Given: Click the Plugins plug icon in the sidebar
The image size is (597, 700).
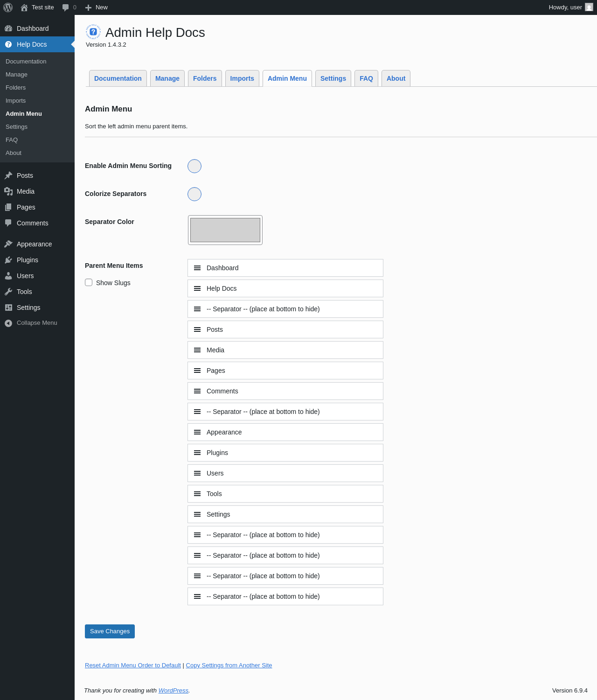Looking at the screenshot, I should [x=8, y=260].
